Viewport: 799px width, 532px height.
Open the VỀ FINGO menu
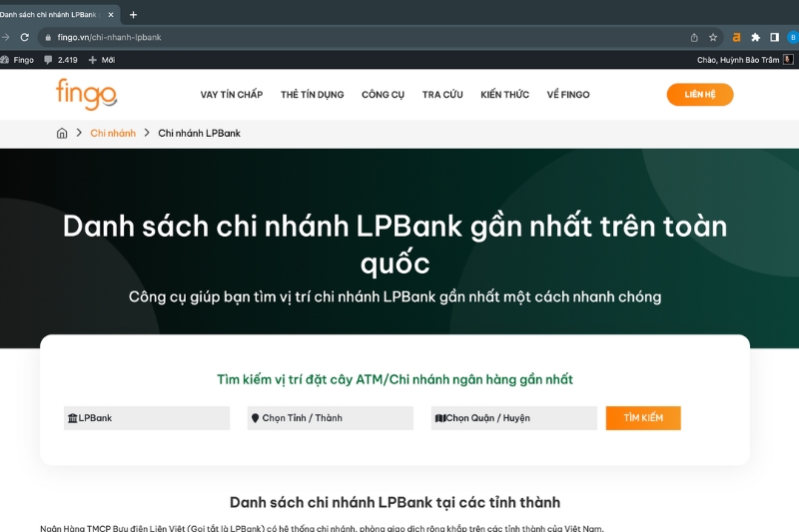[568, 95]
